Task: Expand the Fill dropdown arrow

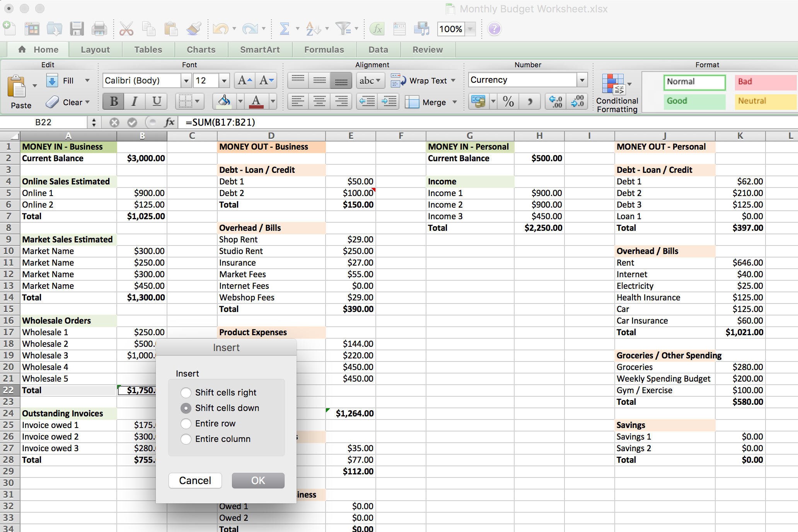Action: [x=87, y=80]
